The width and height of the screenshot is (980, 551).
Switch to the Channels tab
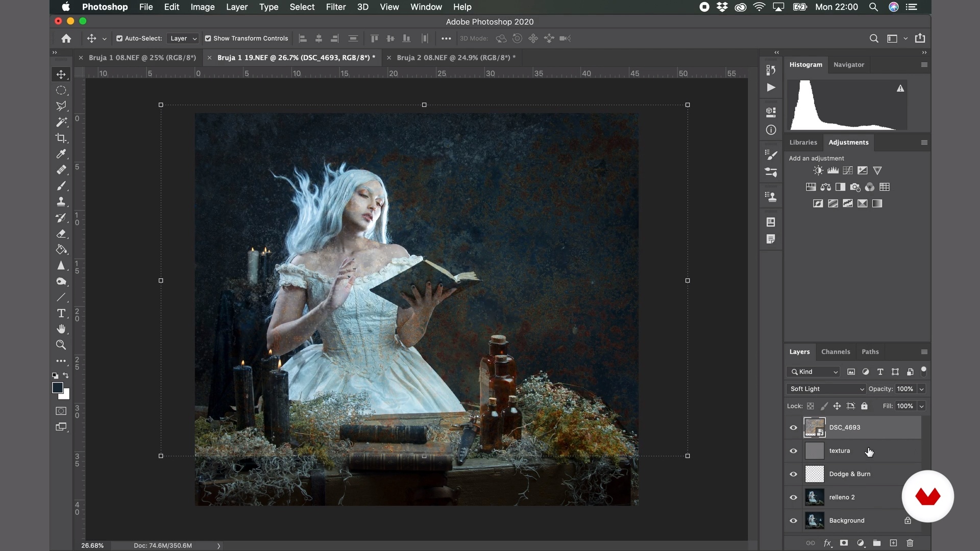pyautogui.click(x=835, y=352)
